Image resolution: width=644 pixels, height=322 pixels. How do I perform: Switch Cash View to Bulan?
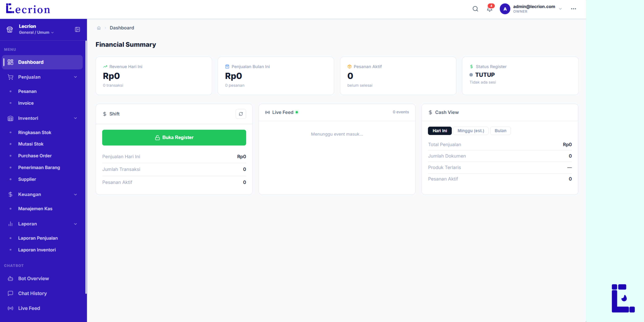(500, 131)
